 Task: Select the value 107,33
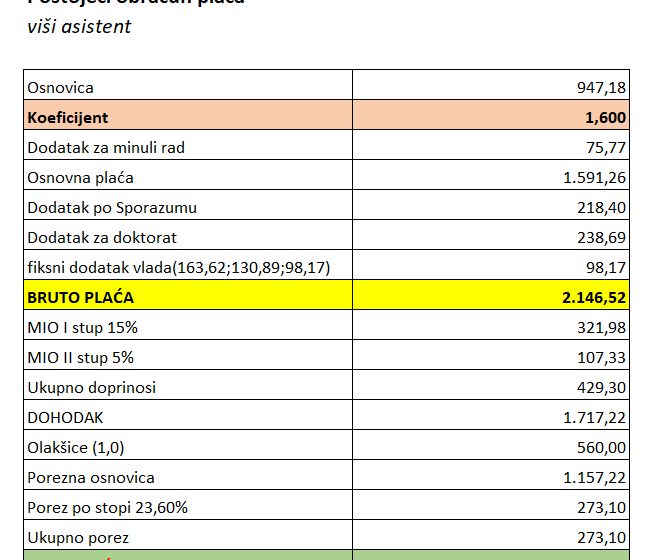click(x=601, y=358)
